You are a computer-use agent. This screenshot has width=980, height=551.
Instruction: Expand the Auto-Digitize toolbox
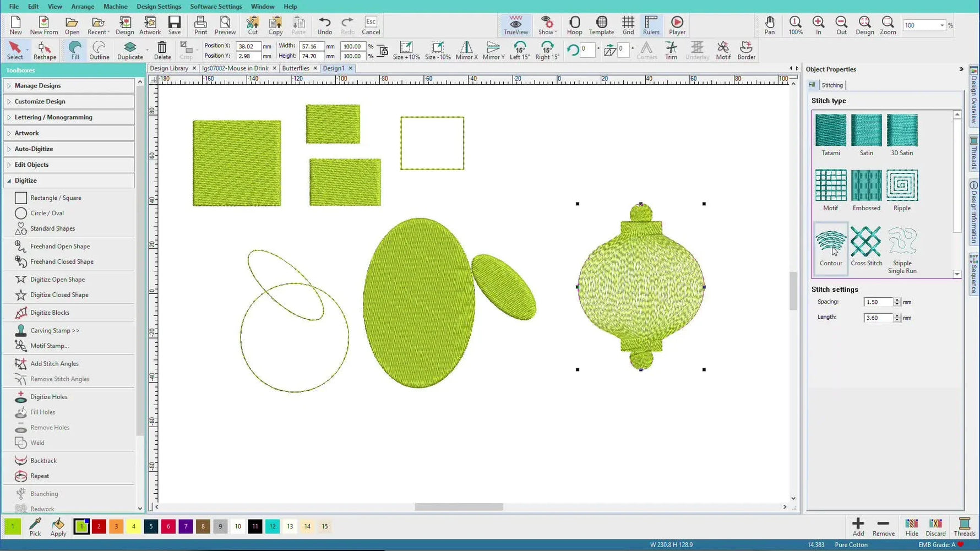69,149
